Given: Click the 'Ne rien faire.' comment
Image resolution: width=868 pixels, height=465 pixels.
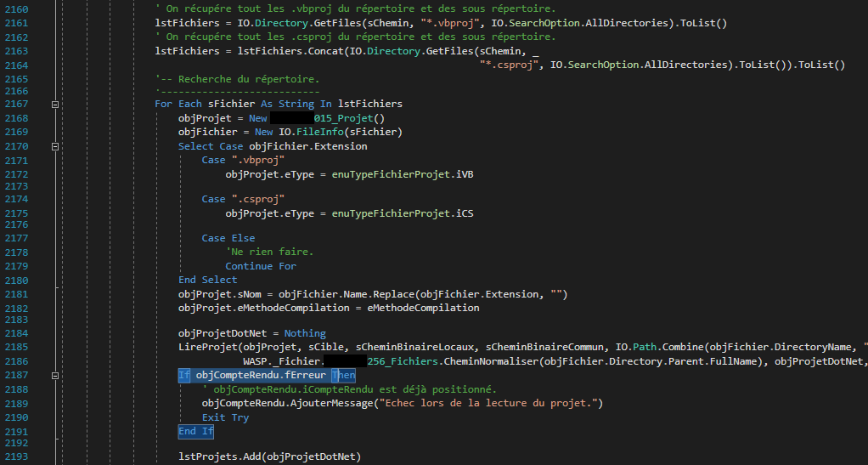Looking at the screenshot, I should (269, 252).
